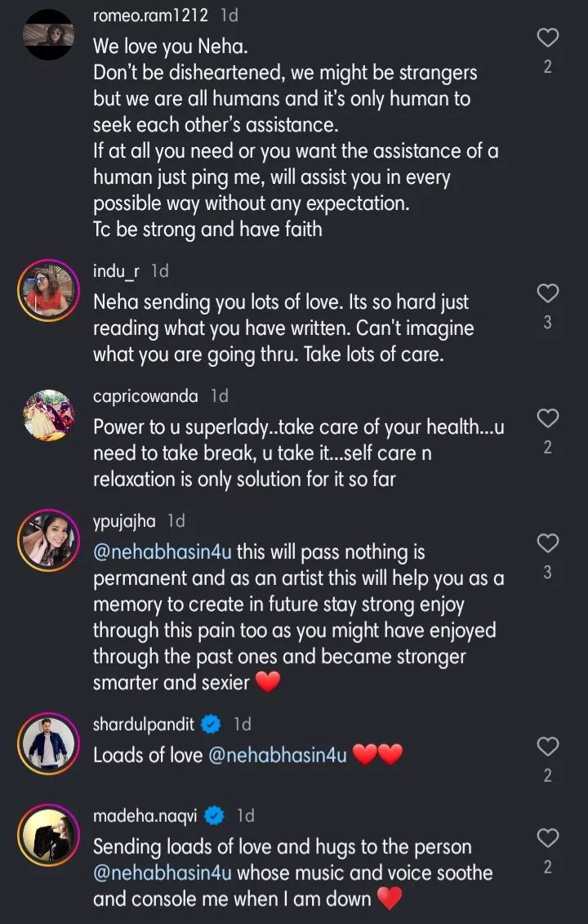
Task: Tap the like heart on madeha.naqvi's comment
Action: (x=547, y=837)
